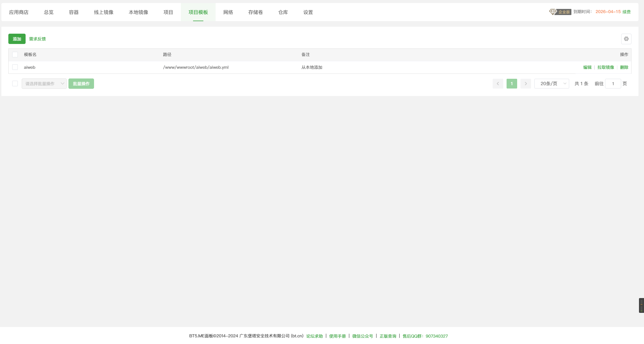Click 拉取镜像 for the aiweb template
The height and width of the screenshot is (344, 644).
click(606, 67)
